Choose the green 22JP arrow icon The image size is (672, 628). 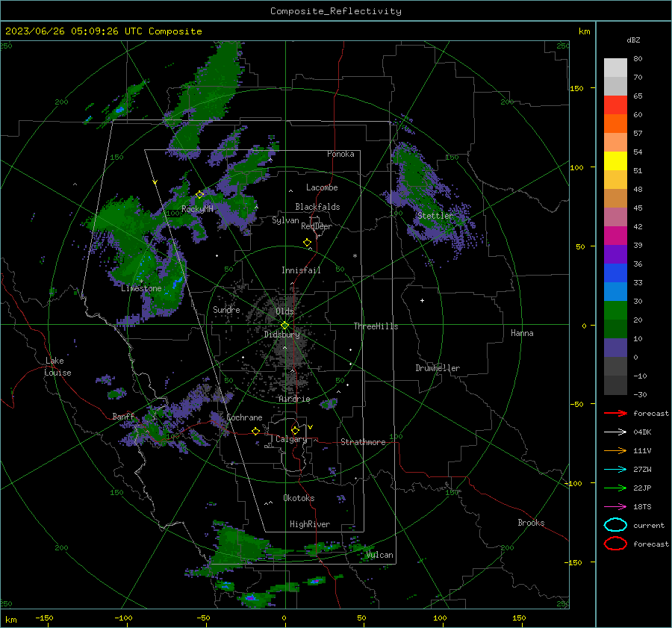(615, 488)
